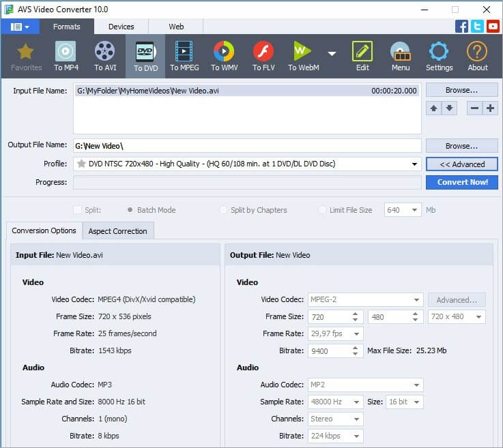Viewport: 503px width, 448px height.
Task: Browse for the output file location
Action: 461,146
